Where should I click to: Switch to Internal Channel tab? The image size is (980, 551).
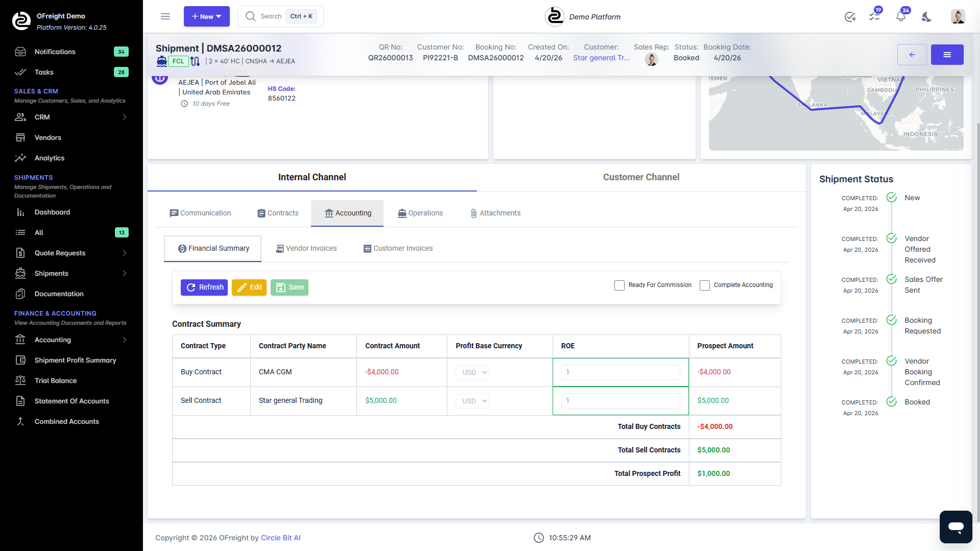(312, 177)
